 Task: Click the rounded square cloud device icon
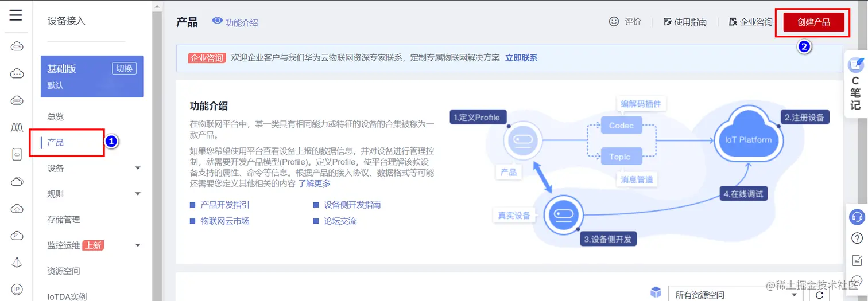tap(17, 154)
